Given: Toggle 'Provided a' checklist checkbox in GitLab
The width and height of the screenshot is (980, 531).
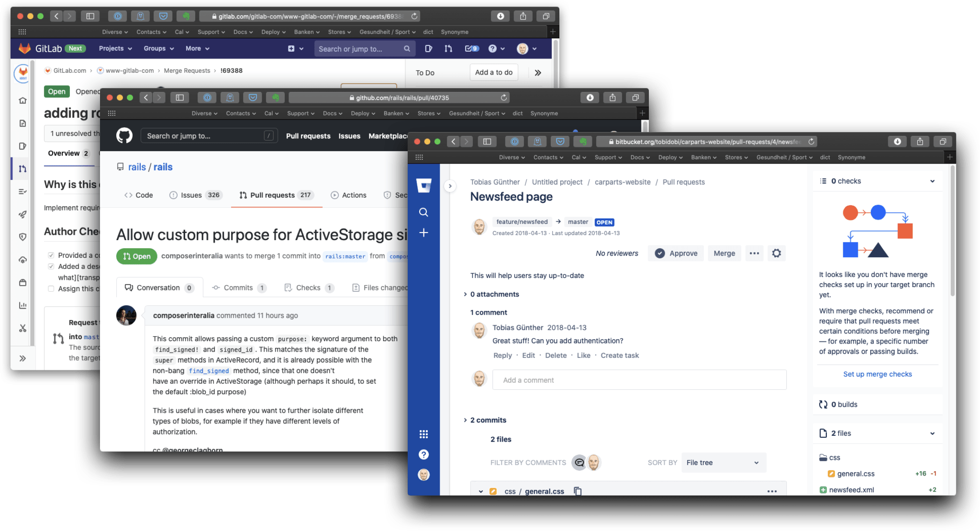Looking at the screenshot, I should pos(51,255).
